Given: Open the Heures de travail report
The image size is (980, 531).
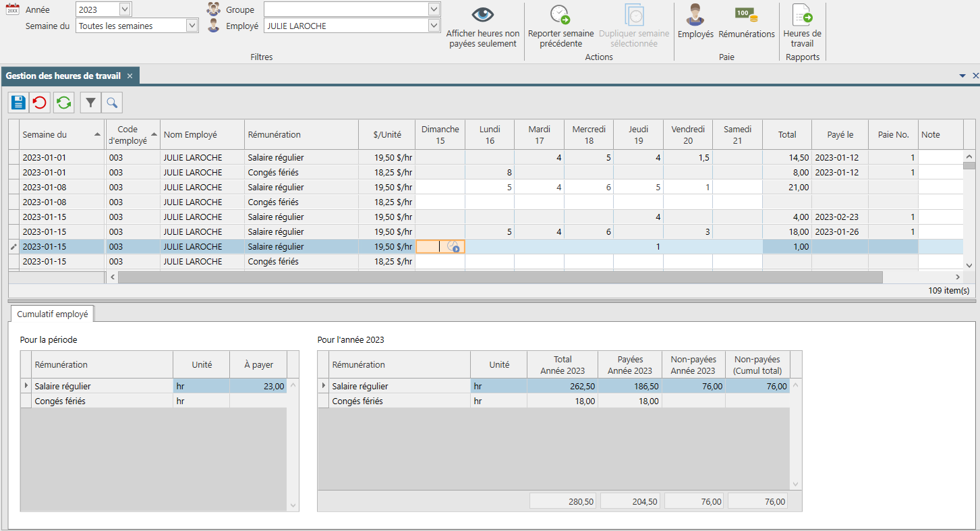Looking at the screenshot, I should tap(802, 26).
